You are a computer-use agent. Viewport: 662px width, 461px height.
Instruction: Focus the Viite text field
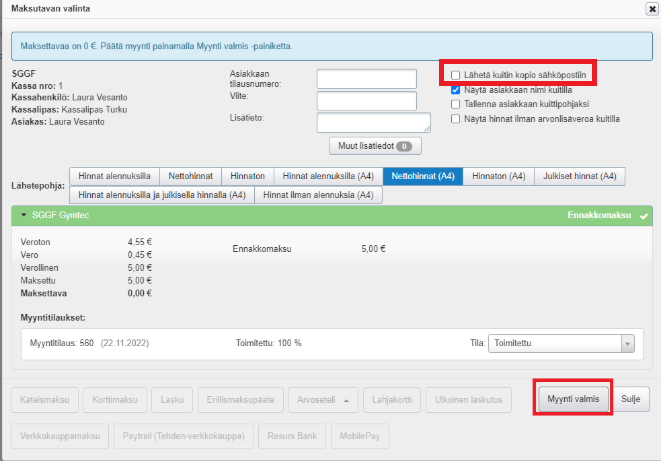tap(366, 101)
